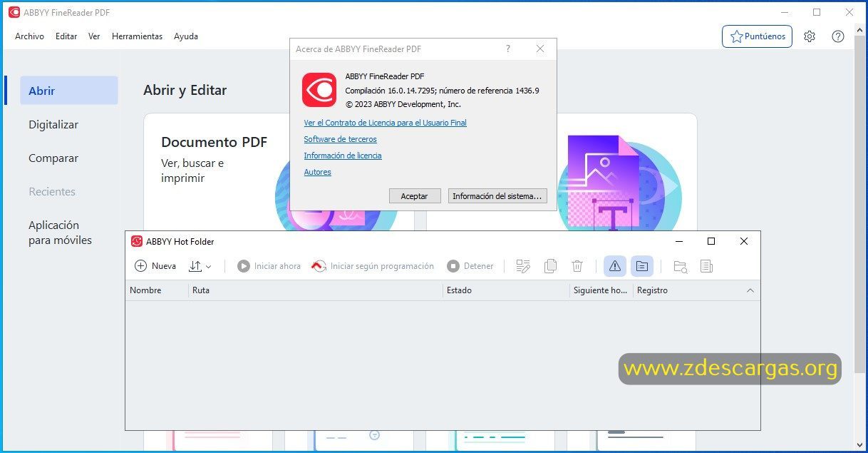The image size is (868, 453).
Task: Click the view log document icon in Hot Folder
Action: point(706,266)
